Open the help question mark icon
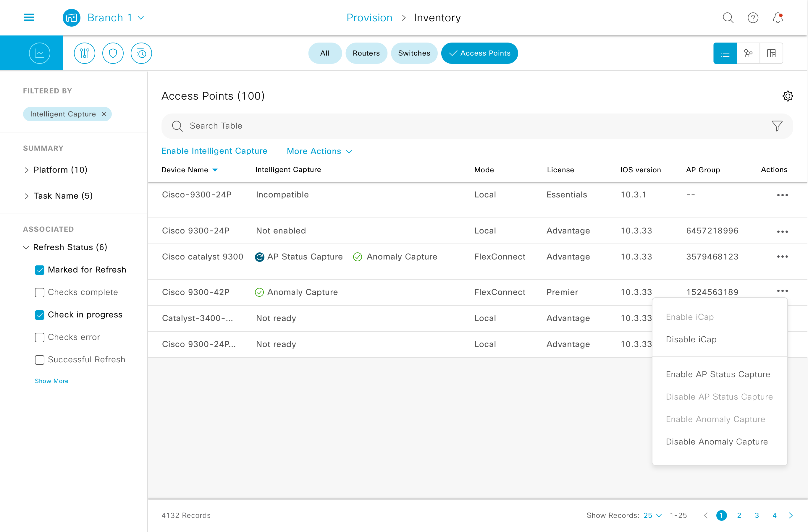The image size is (808, 532). (753, 18)
